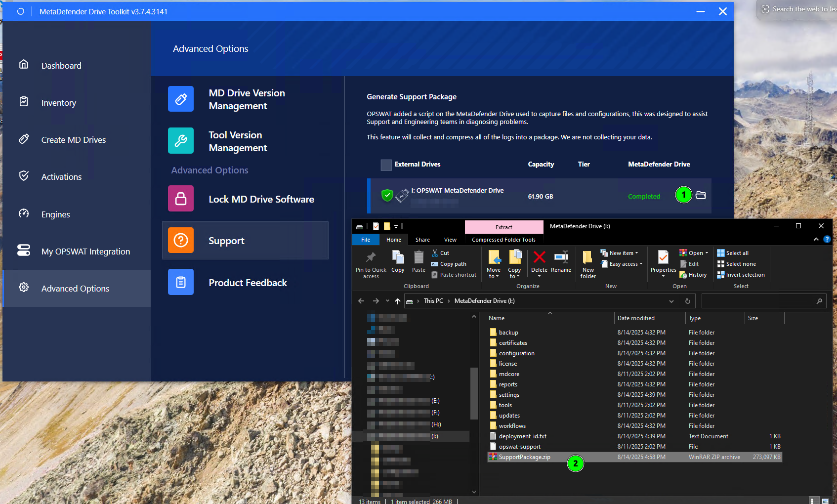Select the mdcore folder
This screenshot has height=504, width=837.
[634, 374]
